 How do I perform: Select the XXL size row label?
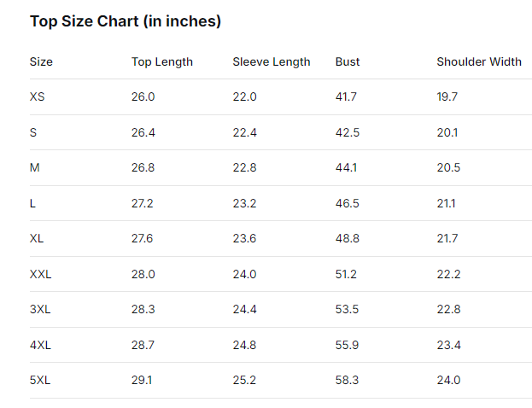click(x=40, y=274)
